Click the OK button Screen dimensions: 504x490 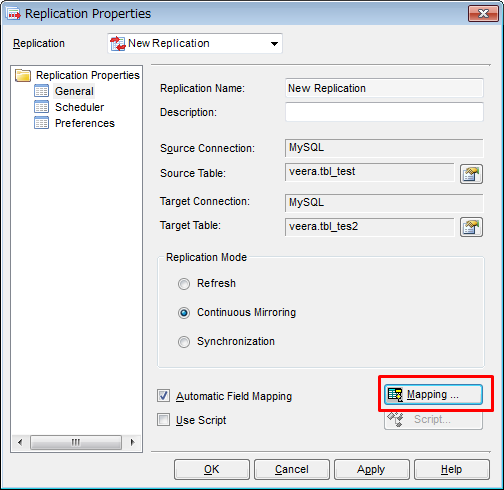[x=212, y=469]
